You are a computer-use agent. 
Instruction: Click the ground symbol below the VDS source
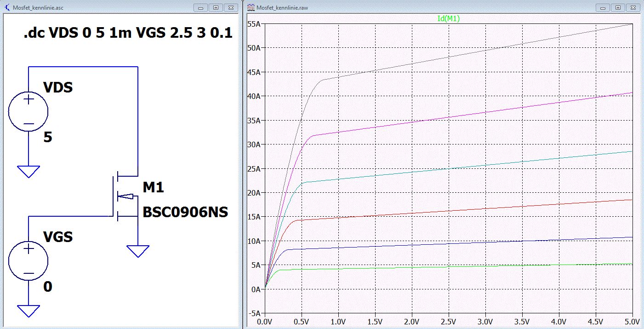click(x=28, y=172)
